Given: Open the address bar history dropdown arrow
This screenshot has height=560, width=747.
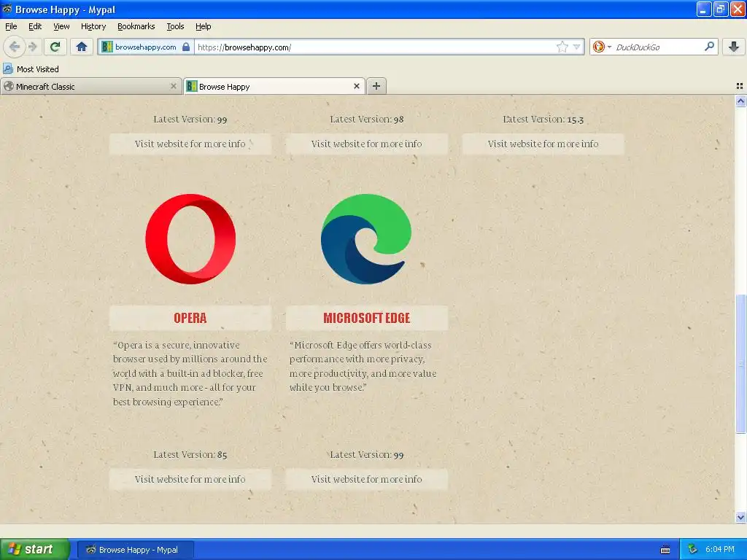Looking at the screenshot, I should pyautogui.click(x=576, y=47).
